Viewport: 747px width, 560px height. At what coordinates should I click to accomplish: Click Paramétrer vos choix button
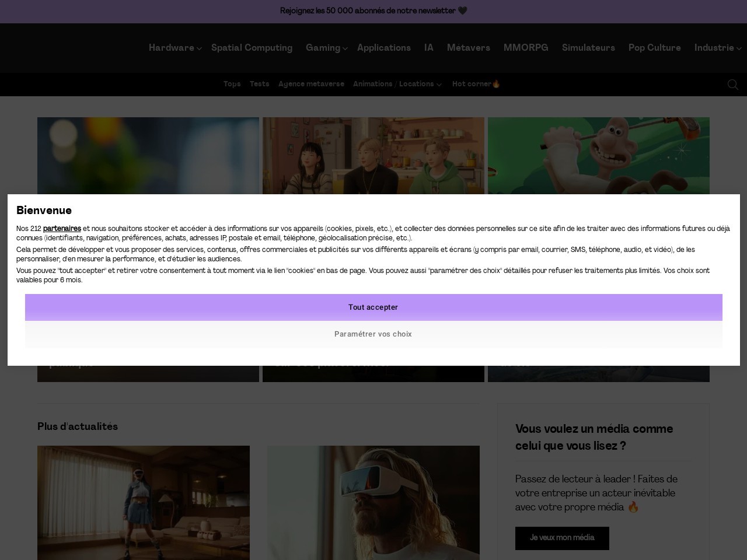[x=373, y=334]
